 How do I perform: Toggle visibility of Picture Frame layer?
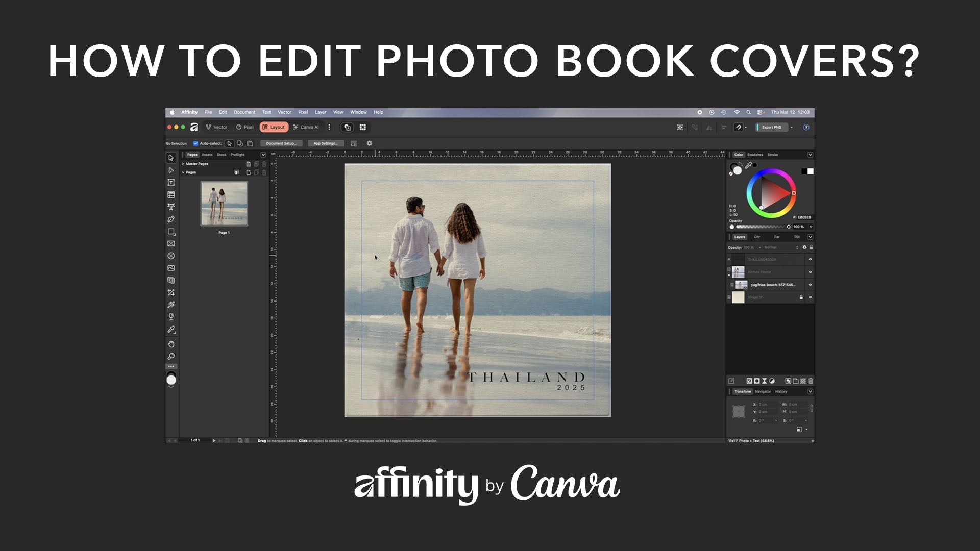pyautogui.click(x=810, y=272)
